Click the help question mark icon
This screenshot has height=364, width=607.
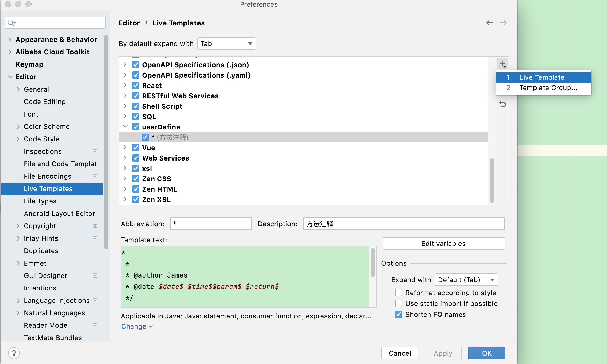14,353
